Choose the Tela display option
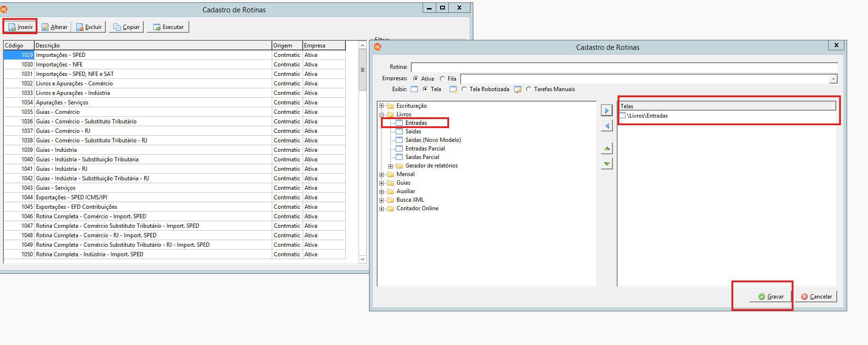The width and height of the screenshot is (868, 345). coord(425,89)
